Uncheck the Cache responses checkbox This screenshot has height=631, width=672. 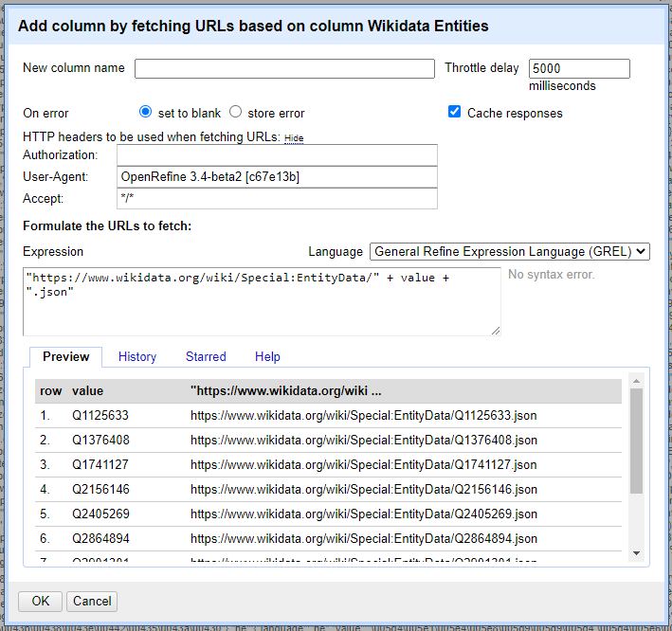[x=455, y=113]
